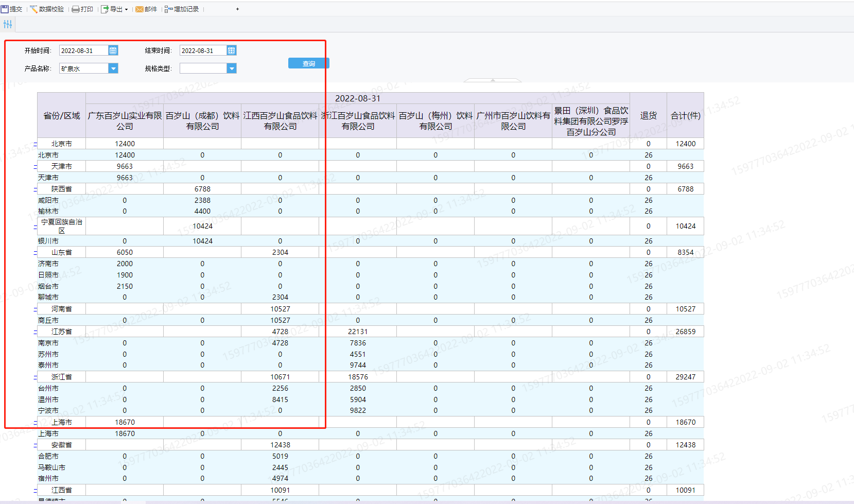Open calendar picker for 结束时间
Screen dimensions: 854x504
tap(231, 50)
